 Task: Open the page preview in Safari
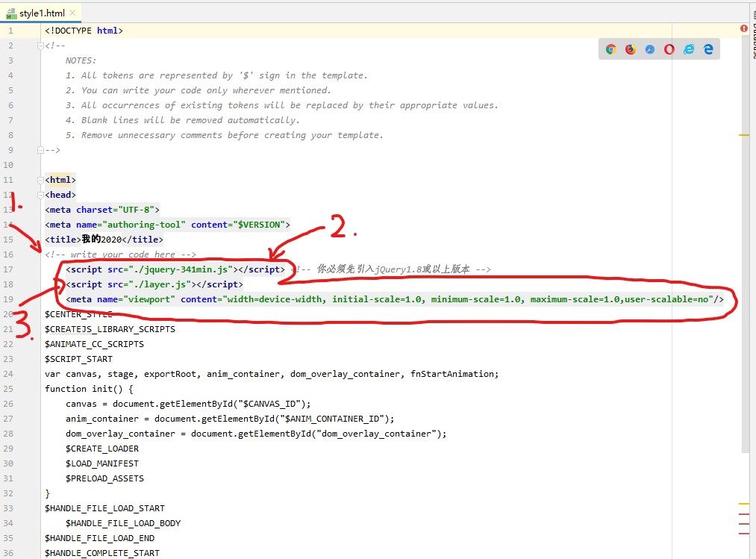[x=650, y=49]
